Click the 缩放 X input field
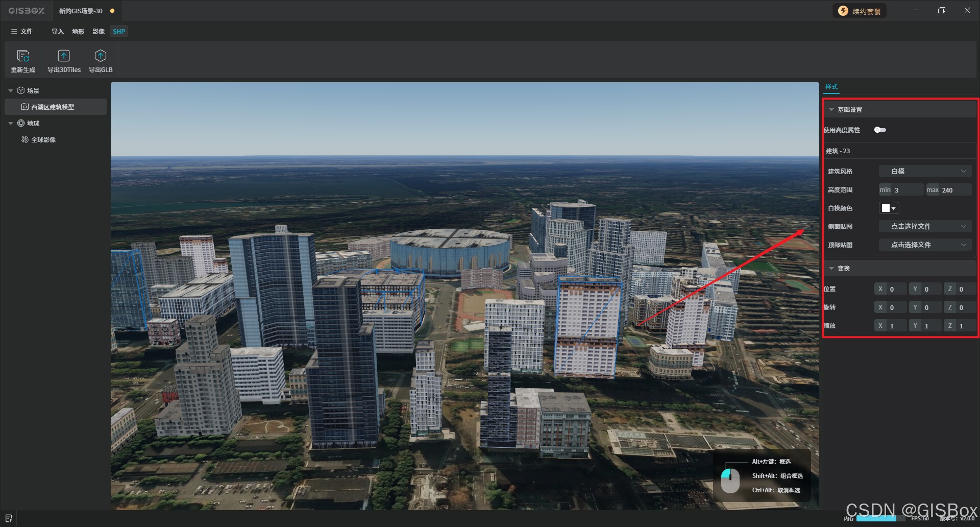The height and width of the screenshot is (527, 980). pyautogui.click(x=891, y=326)
